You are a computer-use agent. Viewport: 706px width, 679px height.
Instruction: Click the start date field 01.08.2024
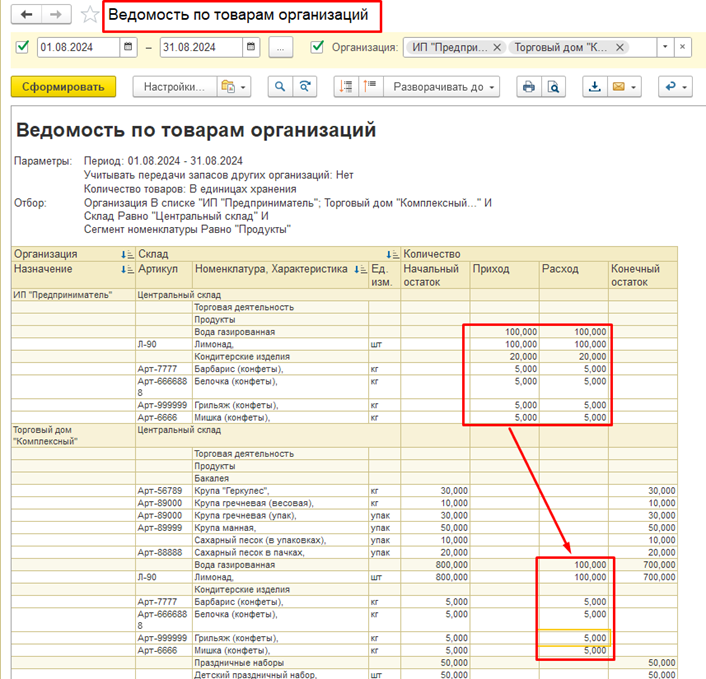(79, 47)
